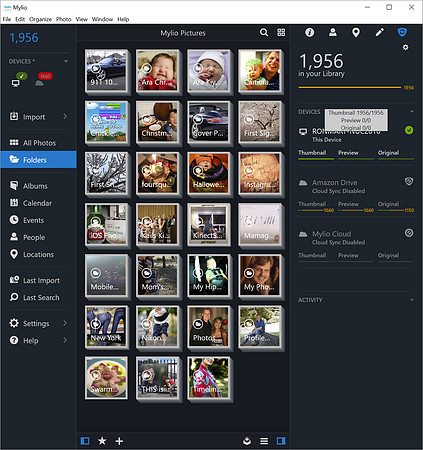Image resolution: width=423 pixels, height=450 pixels.
Task: Click the plus add icon in bottom bar
Action: 119,441
